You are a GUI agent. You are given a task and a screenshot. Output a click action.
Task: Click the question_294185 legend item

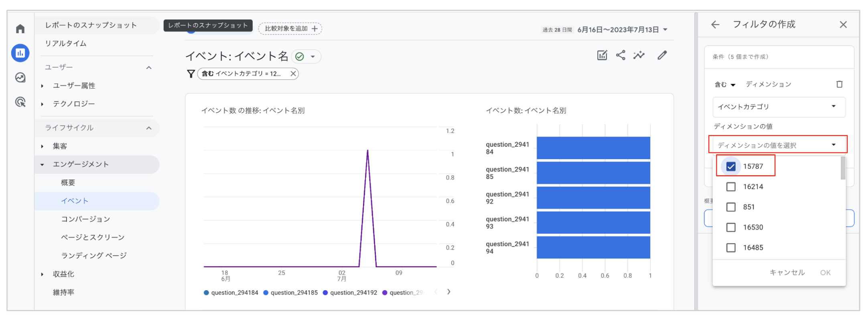point(290,293)
